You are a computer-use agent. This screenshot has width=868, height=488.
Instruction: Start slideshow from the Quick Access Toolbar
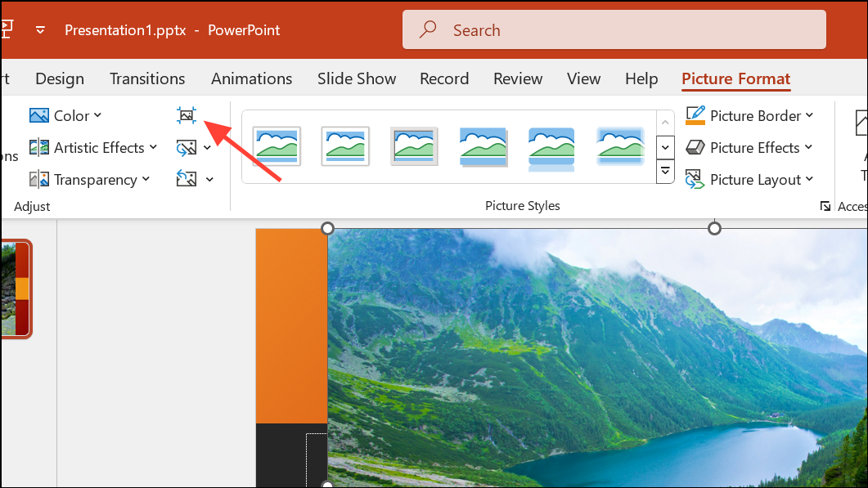(8, 29)
